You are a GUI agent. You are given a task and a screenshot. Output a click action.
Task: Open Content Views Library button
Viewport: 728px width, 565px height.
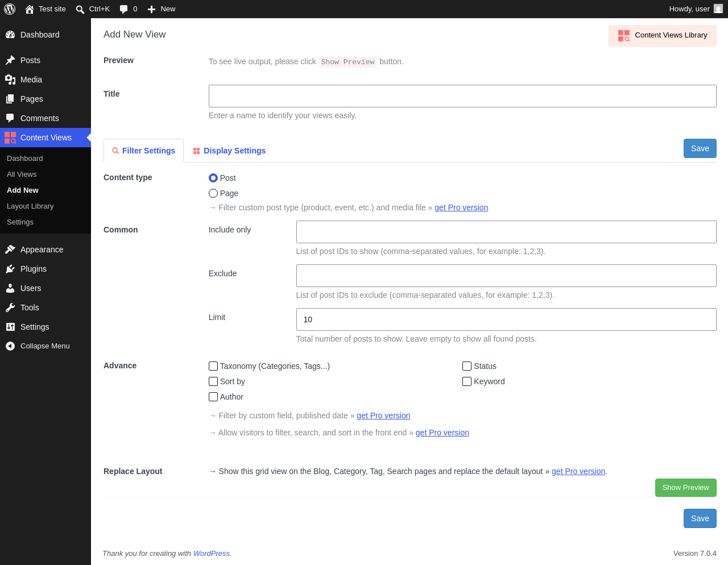coord(663,35)
